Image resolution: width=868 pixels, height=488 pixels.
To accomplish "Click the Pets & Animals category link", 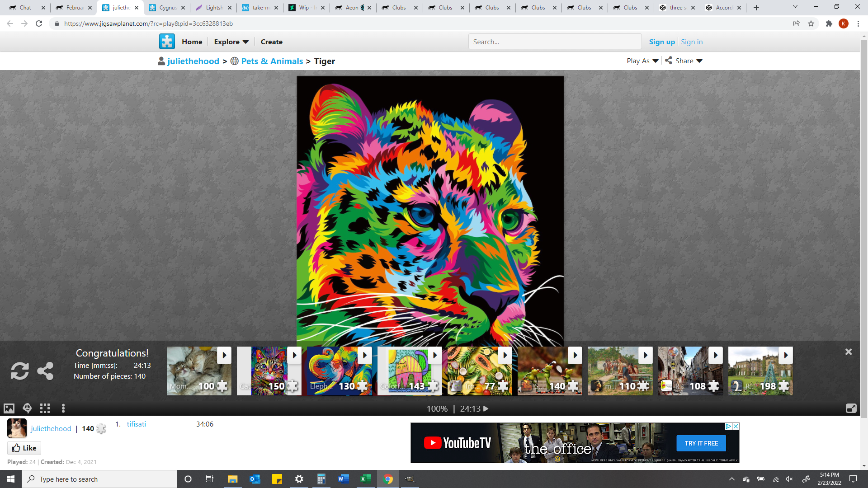I will [x=272, y=61].
